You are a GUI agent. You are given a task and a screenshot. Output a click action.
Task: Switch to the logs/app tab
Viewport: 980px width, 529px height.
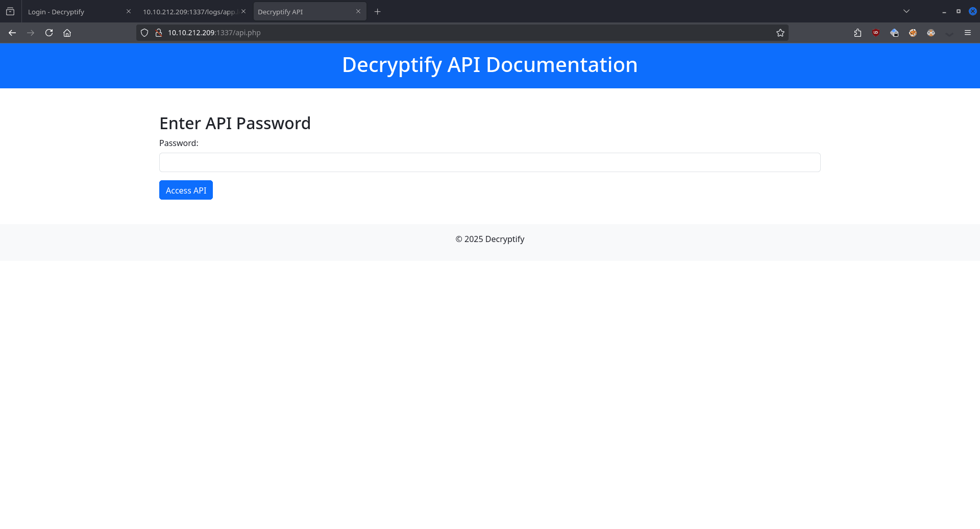pyautogui.click(x=189, y=12)
